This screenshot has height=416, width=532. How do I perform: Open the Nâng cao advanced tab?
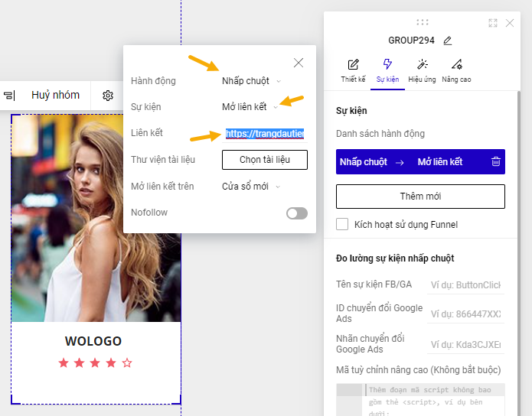456,70
